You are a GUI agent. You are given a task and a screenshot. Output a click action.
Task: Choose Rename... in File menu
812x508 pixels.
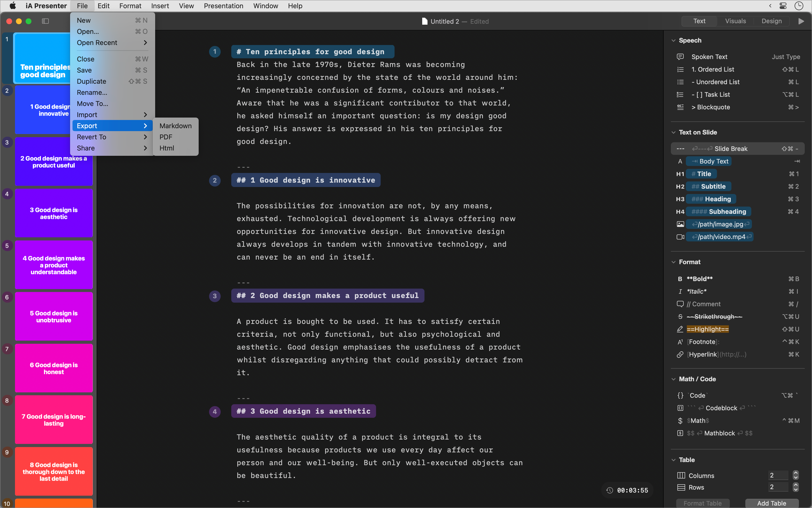pyautogui.click(x=112, y=92)
